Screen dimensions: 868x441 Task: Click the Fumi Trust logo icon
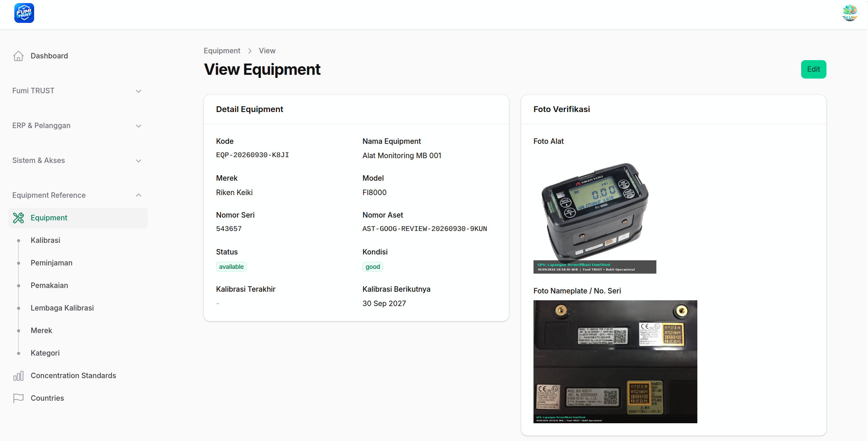click(24, 13)
